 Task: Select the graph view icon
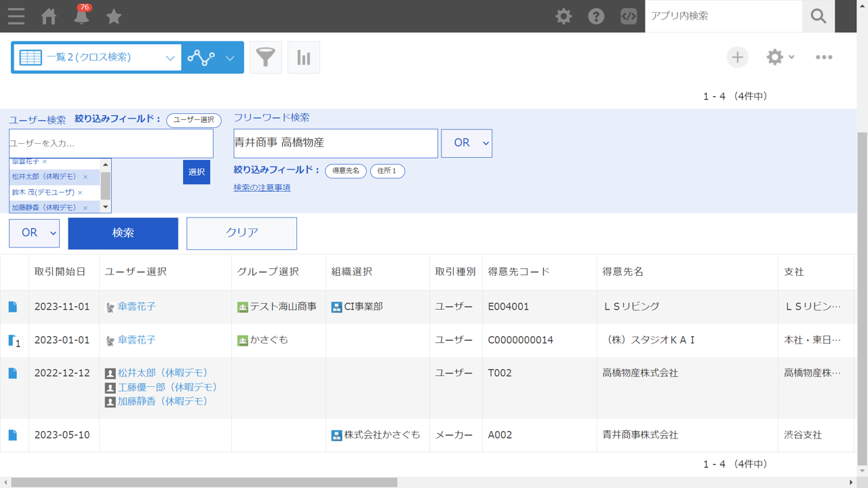pyautogui.click(x=201, y=58)
